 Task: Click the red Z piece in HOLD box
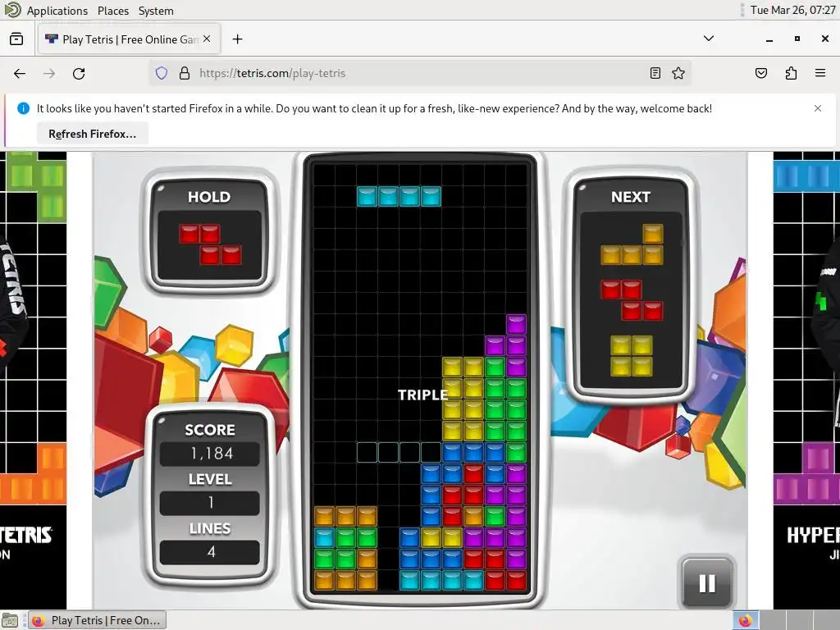click(x=210, y=244)
